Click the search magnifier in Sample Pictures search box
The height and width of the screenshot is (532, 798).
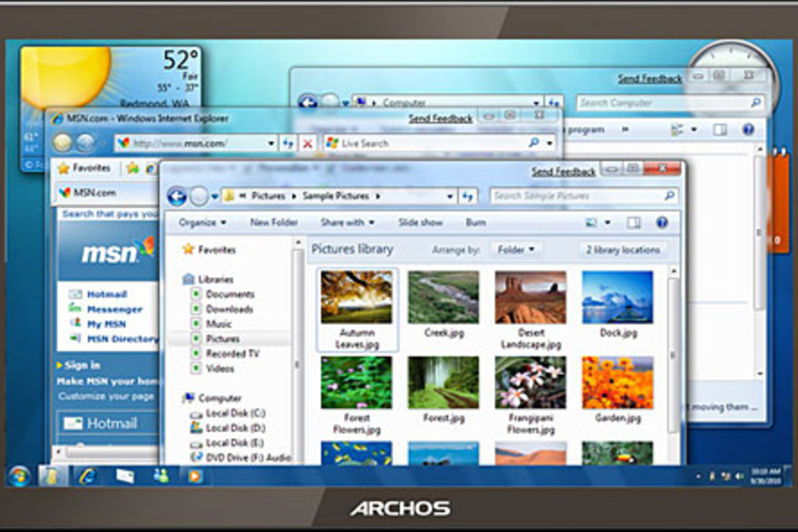[669, 195]
